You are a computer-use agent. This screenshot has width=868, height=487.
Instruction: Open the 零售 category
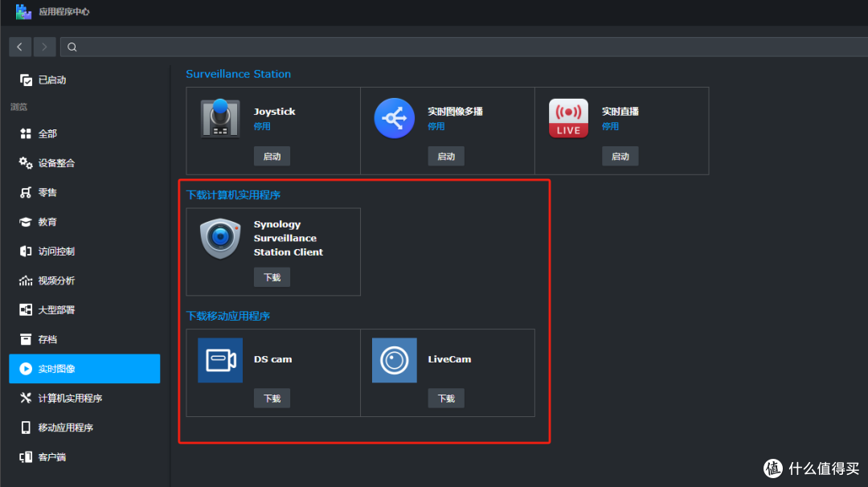click(x=84, y=192)
